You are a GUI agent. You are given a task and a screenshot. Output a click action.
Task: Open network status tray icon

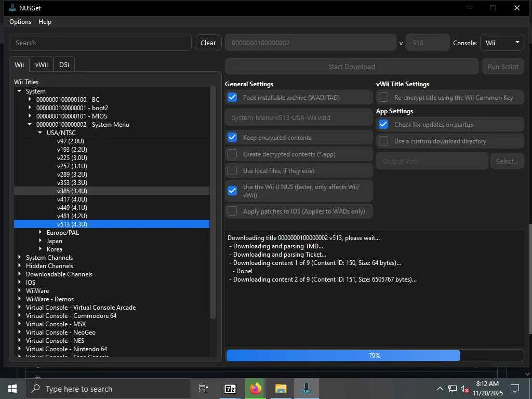(x=453, y=389)
